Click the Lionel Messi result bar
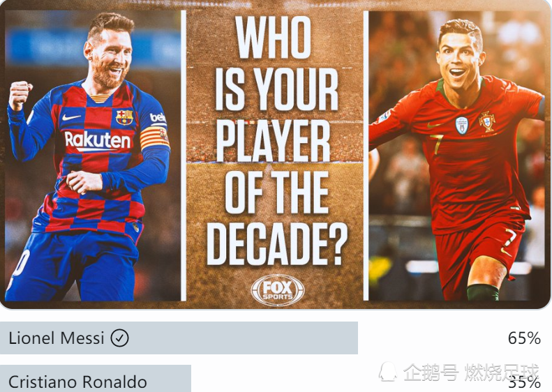The height and width of the screenshot is (392, 552). click(179, 338)
